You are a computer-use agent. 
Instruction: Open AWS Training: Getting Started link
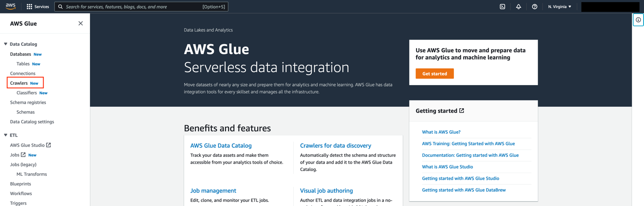coord(468,144)
